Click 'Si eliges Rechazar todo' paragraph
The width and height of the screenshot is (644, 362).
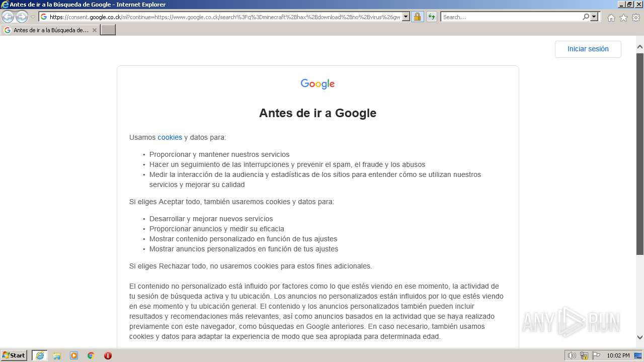click(251, 266)
